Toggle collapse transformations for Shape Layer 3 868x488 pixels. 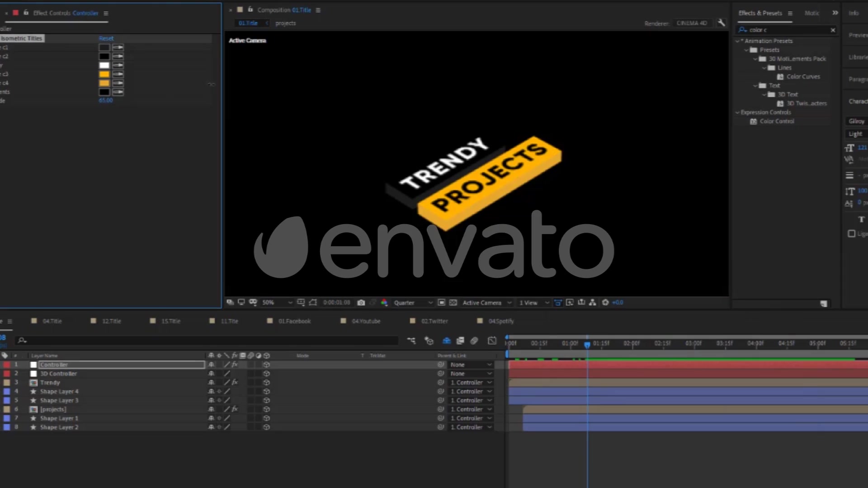tap(219, 400)
